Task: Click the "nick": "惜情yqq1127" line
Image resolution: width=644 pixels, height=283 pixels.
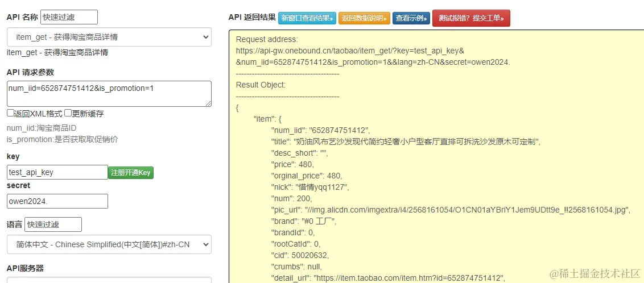Action: (x=310, y=187)
